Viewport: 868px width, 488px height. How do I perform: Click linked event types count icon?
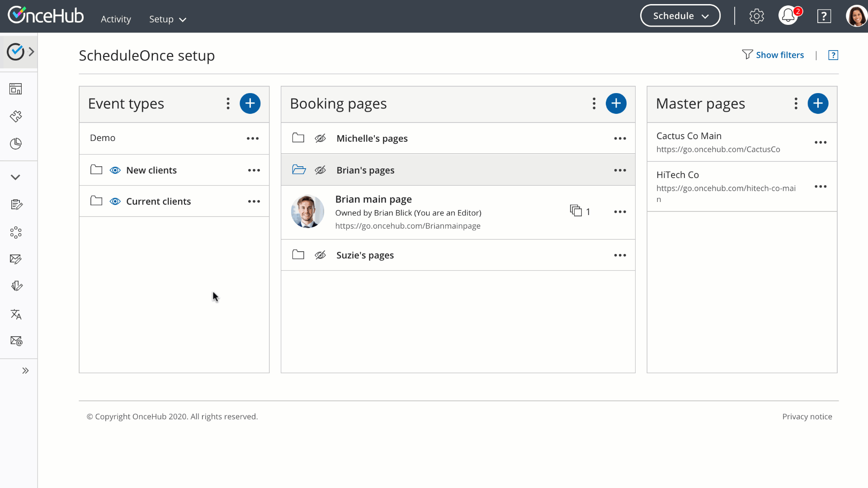(x=576, y=211)
